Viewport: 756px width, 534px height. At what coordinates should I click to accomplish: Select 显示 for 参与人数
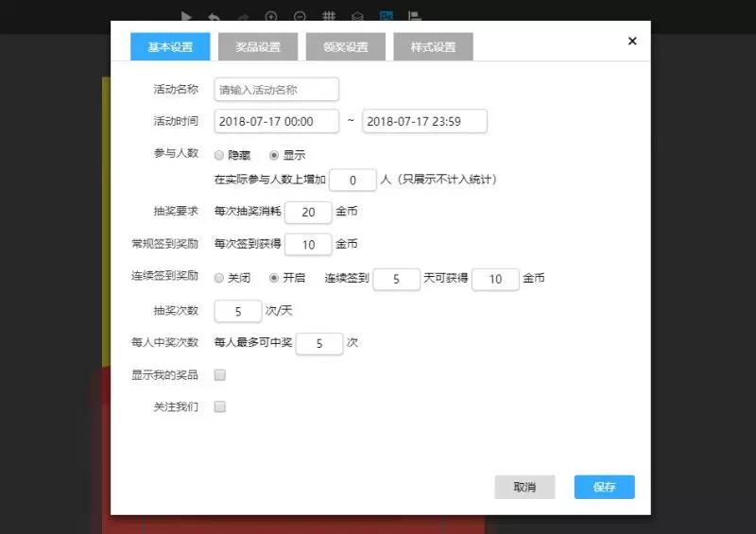tap(274, 155)
